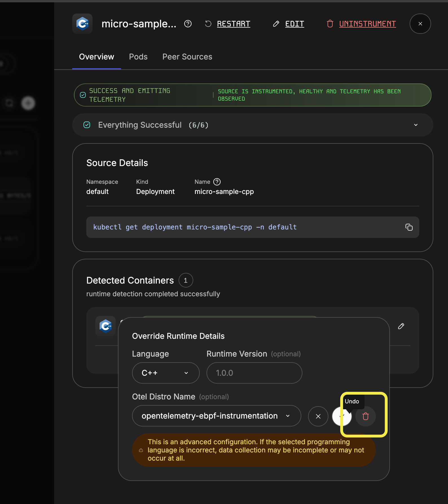Click the C++ logo beside micro-sample title
Screen dimensions: 448x504
click(x=82, y=24)
